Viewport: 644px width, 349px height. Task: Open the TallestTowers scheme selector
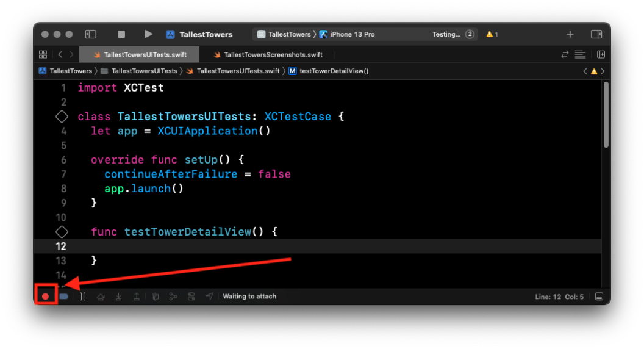284,35
